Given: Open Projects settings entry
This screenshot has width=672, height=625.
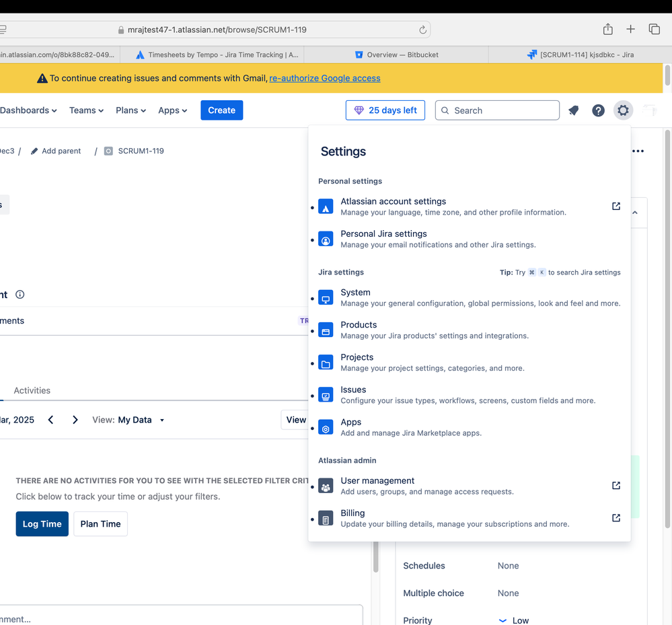Looking at the screenshot, I should point(470,363).
